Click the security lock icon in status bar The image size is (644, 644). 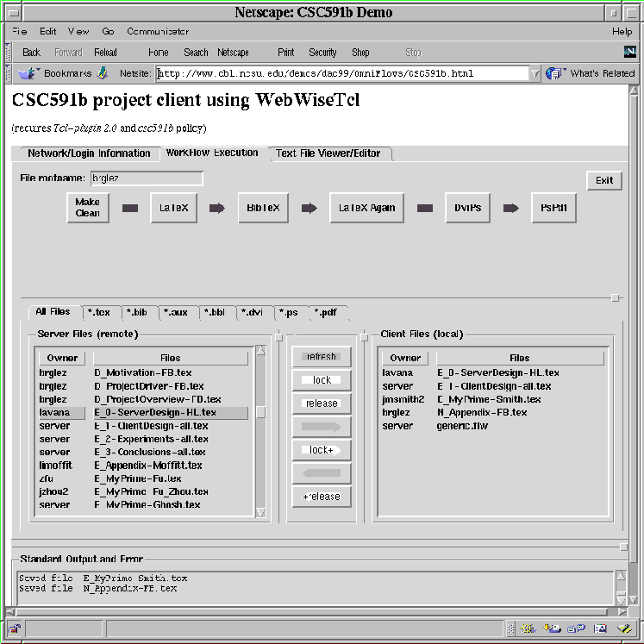click(16, 628)
